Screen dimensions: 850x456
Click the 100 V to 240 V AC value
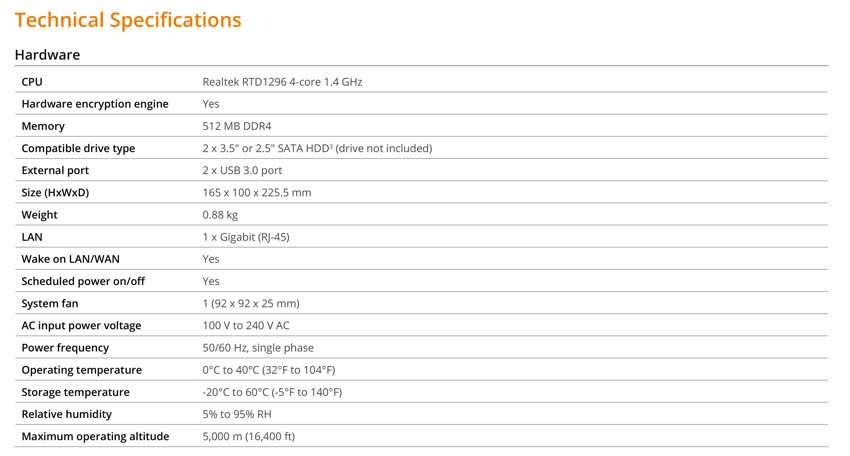pyautogui.click(x=246, y=325)
